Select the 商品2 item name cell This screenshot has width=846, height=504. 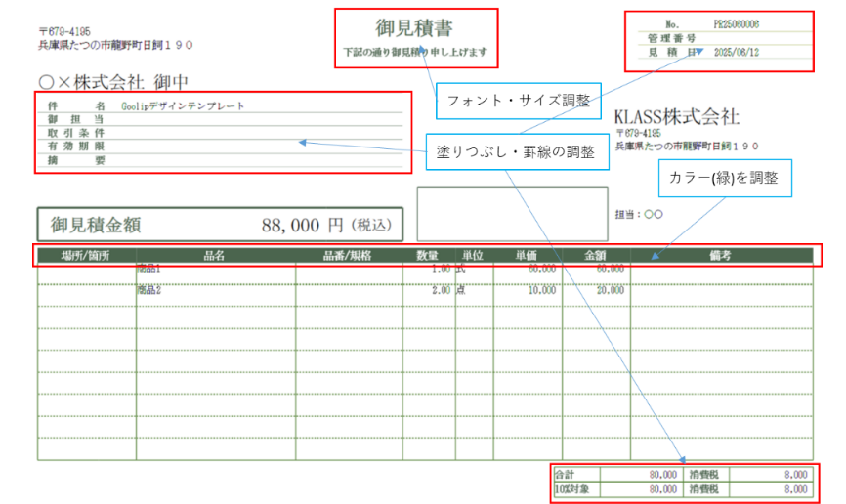[x=149, y=290]
